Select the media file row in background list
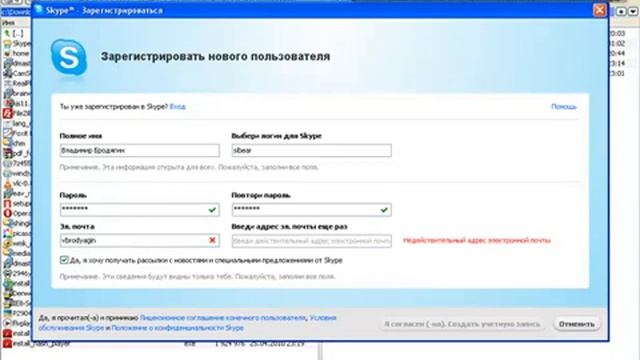 coord(17,253)
